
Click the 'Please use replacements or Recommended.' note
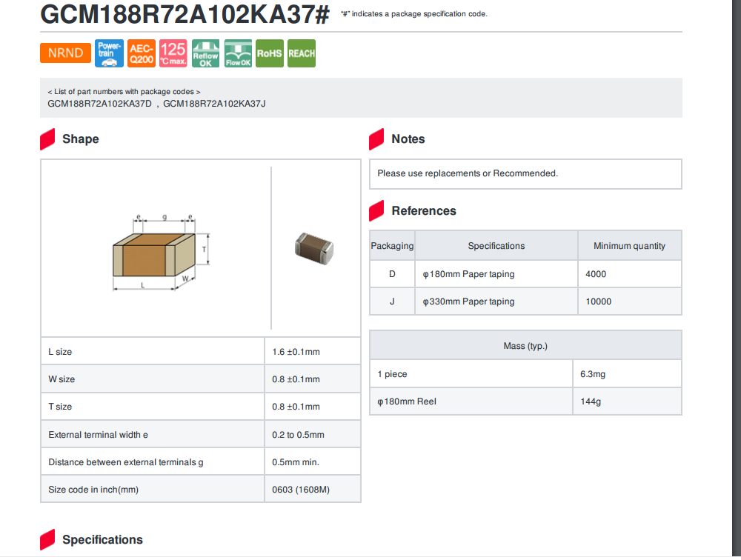468,173
